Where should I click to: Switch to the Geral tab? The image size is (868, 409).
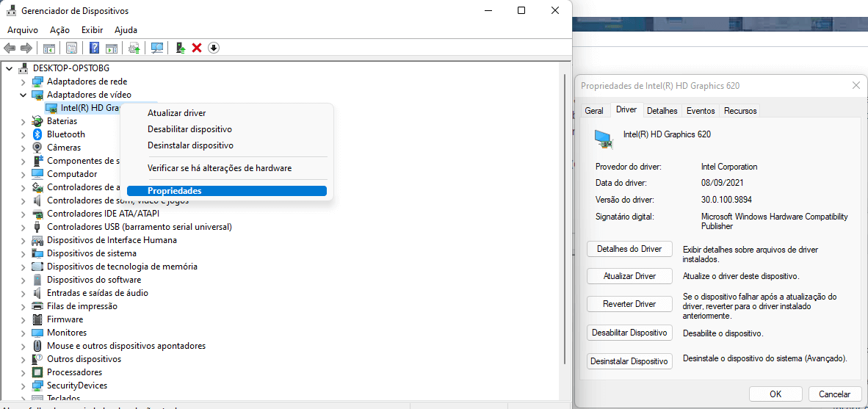point(594,111)
